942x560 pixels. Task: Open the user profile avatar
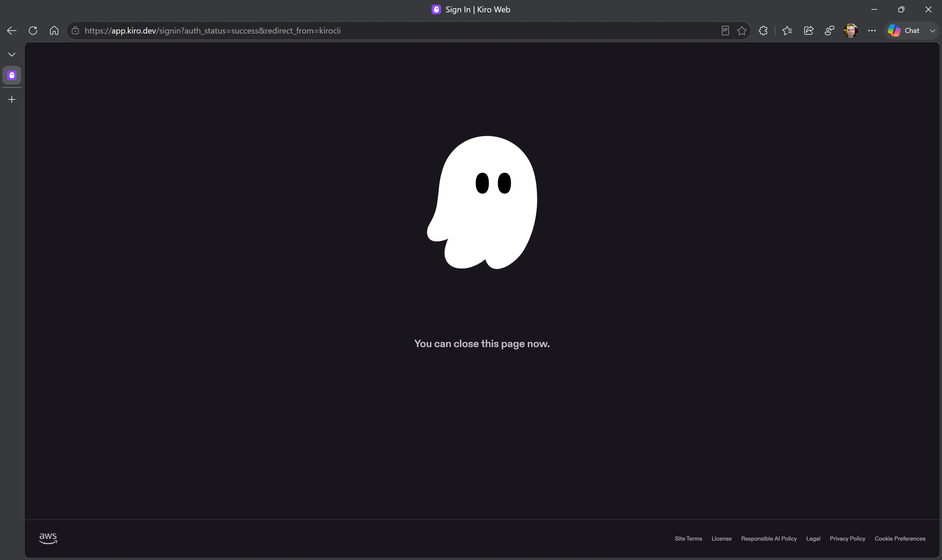850,31
